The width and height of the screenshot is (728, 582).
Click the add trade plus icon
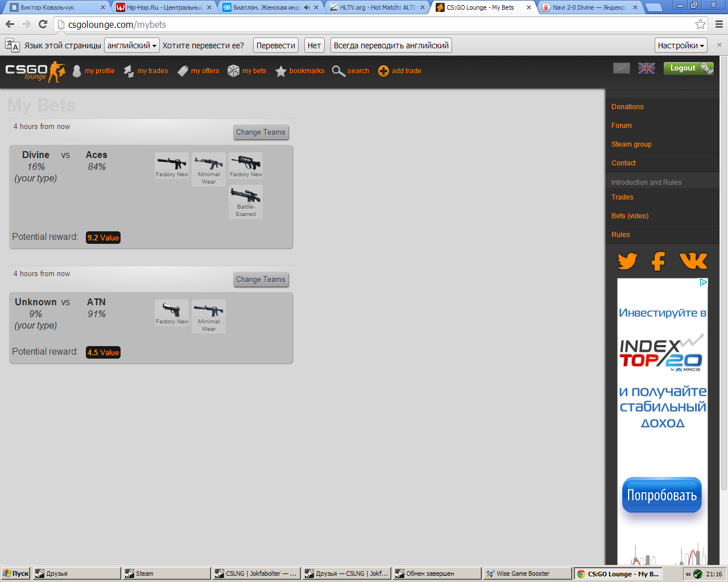pyautogui.click(x=383, y=71)
